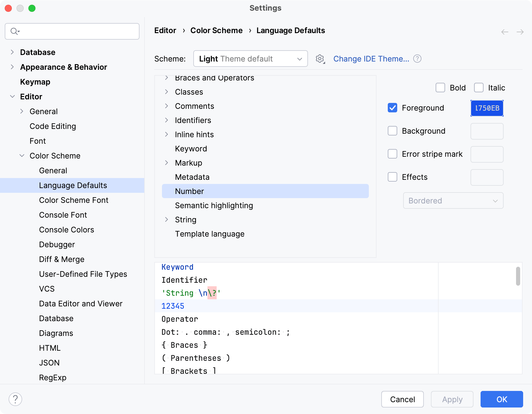
Task: Open help via bottom-left question mark
Action: pos(15,399)
